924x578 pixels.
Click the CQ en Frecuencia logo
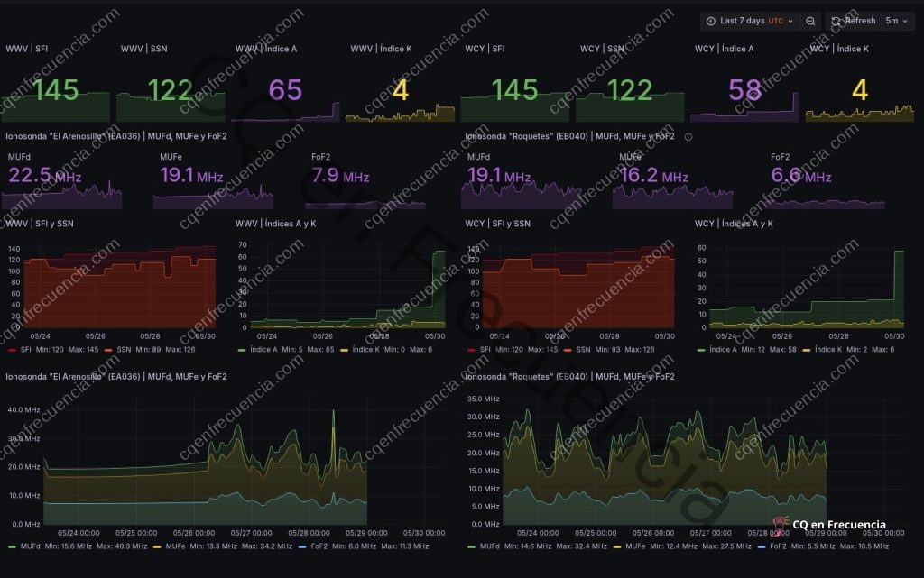coord(828,524)
